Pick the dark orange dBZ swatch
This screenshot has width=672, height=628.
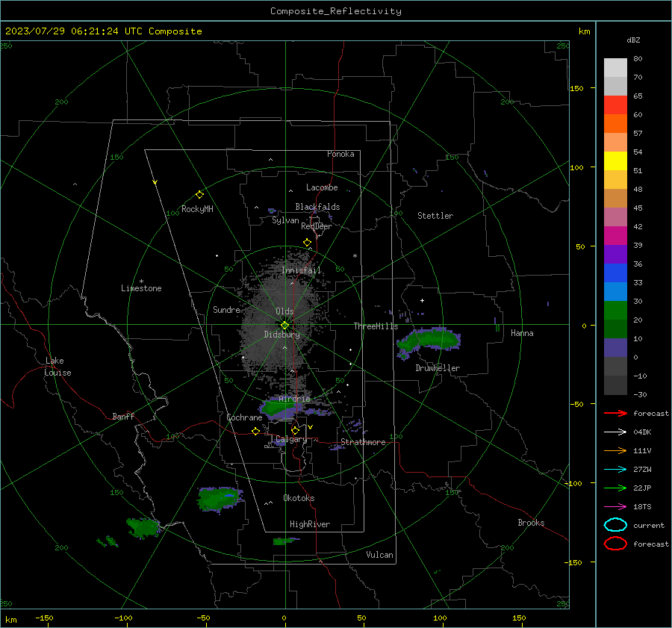pyautogui.click(x=615, y=123)
